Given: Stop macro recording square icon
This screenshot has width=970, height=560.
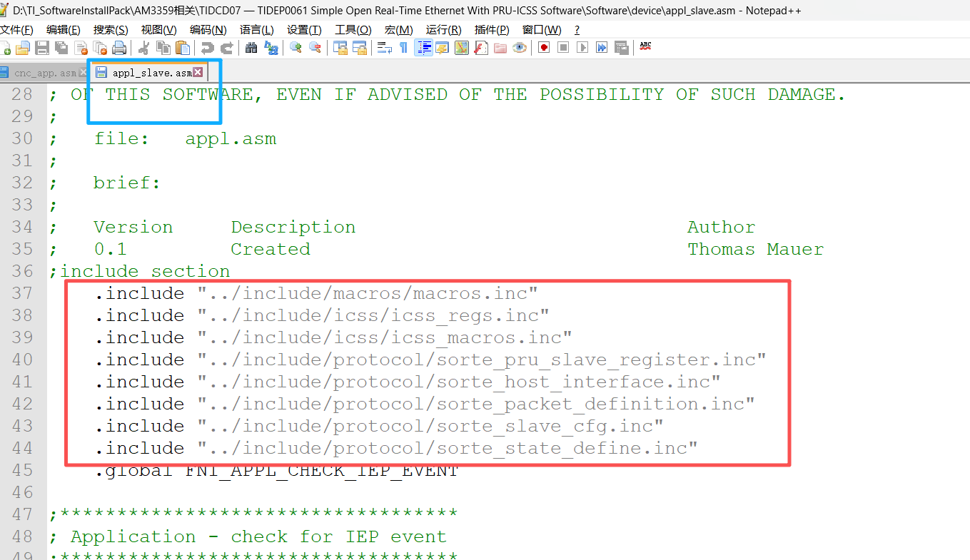Looking at the screenshot, I should click(x=563, y=48).
